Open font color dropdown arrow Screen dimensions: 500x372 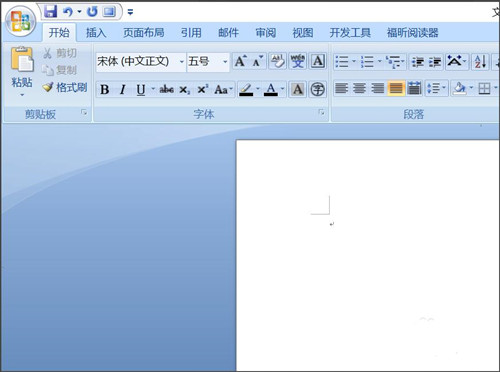tap(282, 89)
